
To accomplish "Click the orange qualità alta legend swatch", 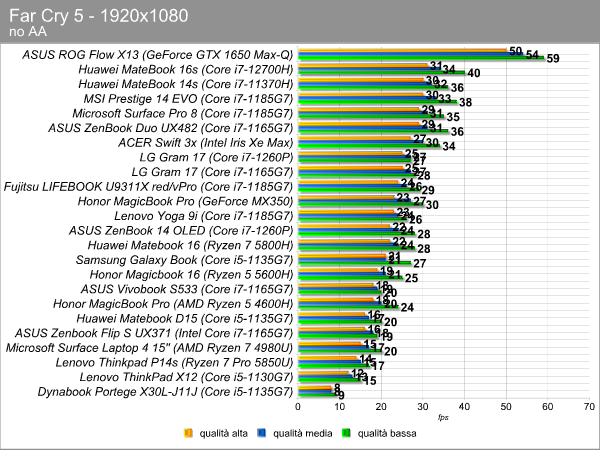I will coord(188,433).
